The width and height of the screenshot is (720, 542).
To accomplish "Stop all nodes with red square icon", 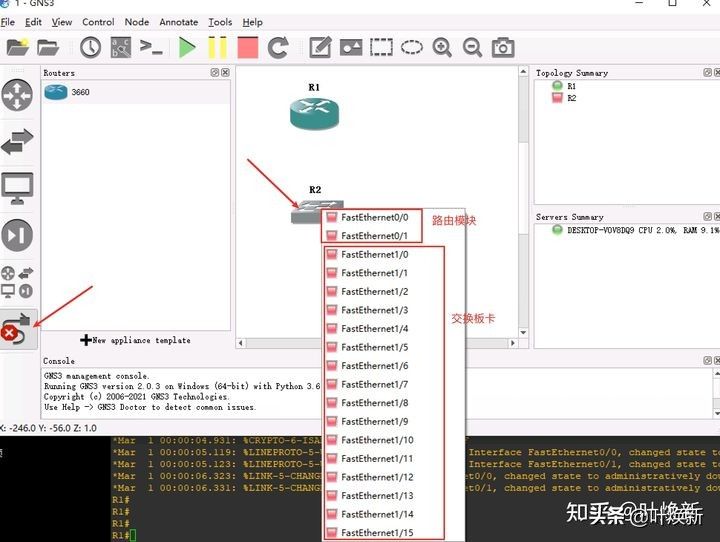I will (x=247, y=46).
